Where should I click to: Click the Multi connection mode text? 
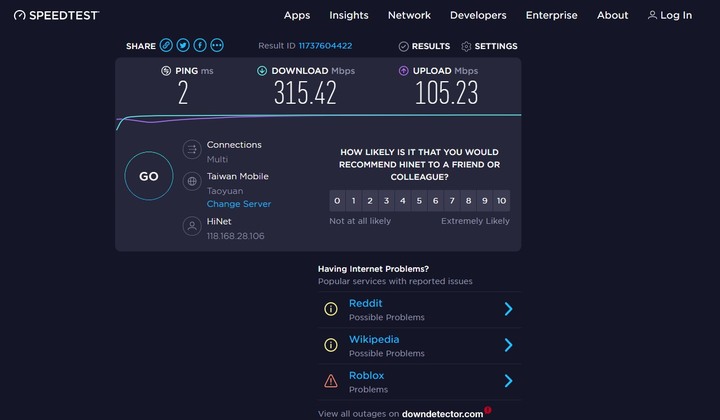click(217, 159)
